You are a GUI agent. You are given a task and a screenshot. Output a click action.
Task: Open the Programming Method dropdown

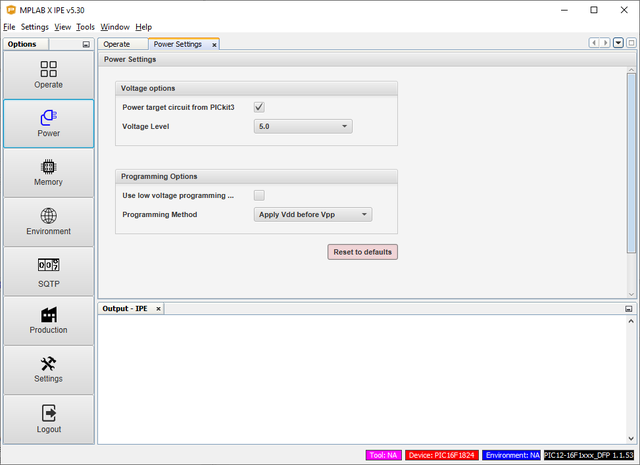click(313, 214)
